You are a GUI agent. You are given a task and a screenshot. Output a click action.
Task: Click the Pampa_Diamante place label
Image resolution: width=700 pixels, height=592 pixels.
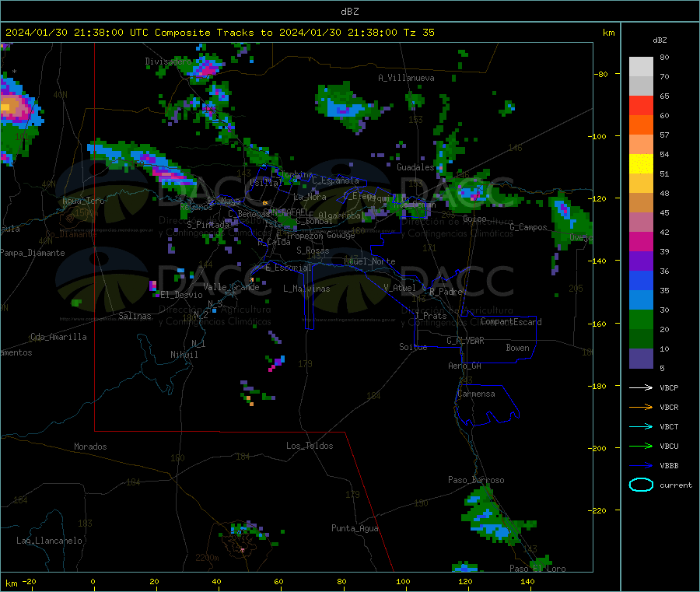[32, 253]
